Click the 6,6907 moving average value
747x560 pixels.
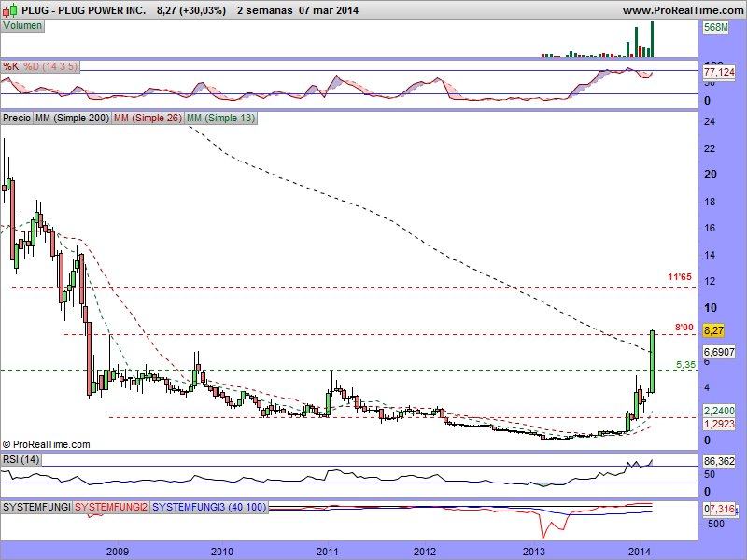719,352
